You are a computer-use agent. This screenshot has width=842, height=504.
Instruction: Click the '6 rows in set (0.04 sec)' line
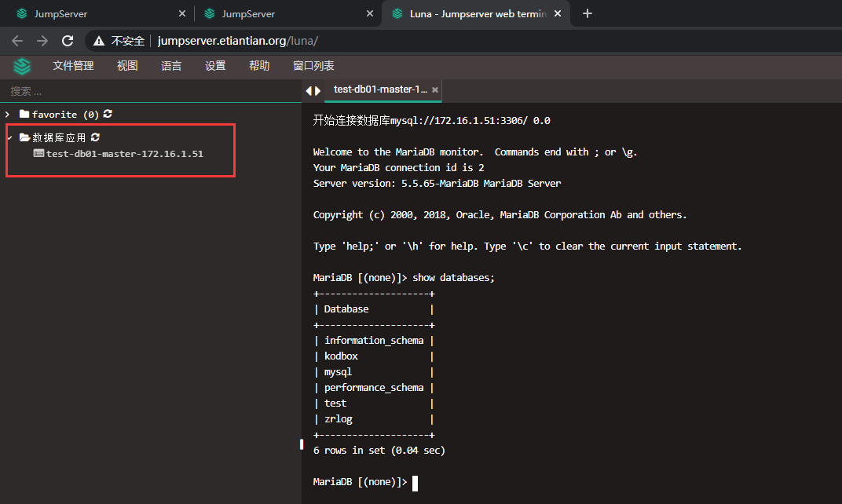[x=379, y=451]
